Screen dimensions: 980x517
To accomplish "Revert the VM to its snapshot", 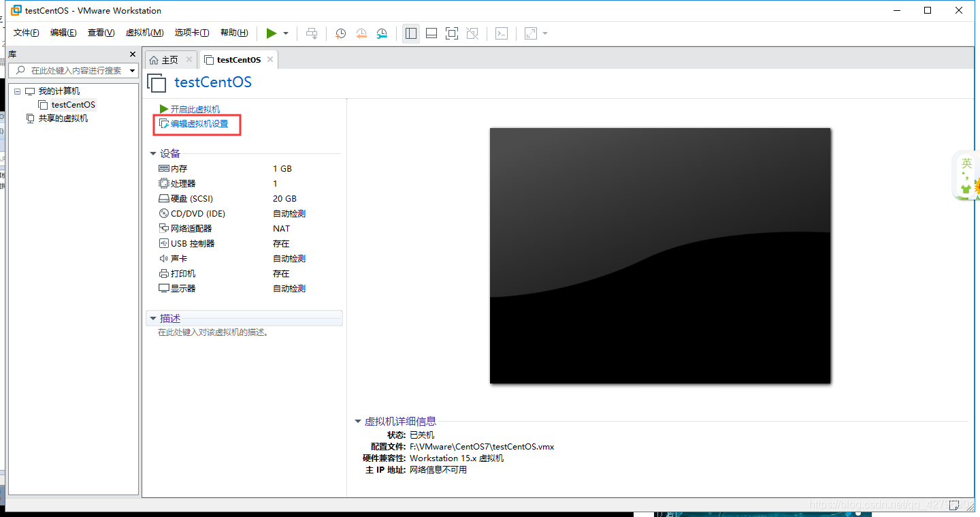I will click(361, 33).
